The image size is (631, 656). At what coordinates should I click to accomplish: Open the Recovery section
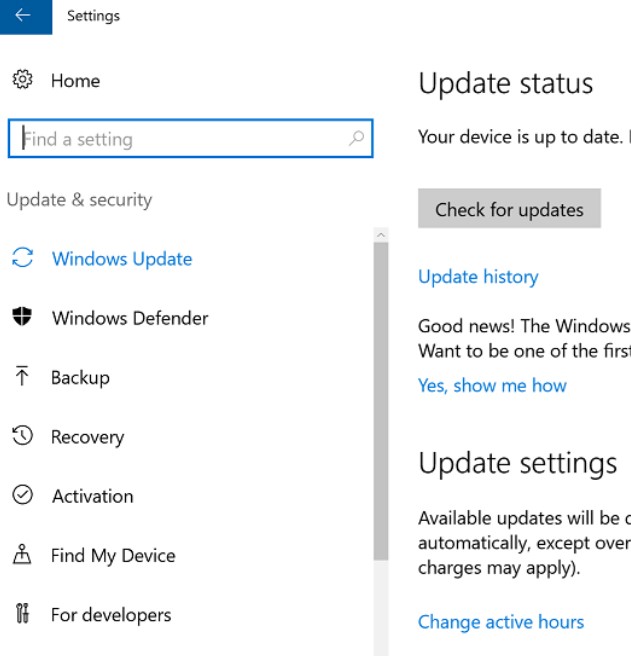87,437
